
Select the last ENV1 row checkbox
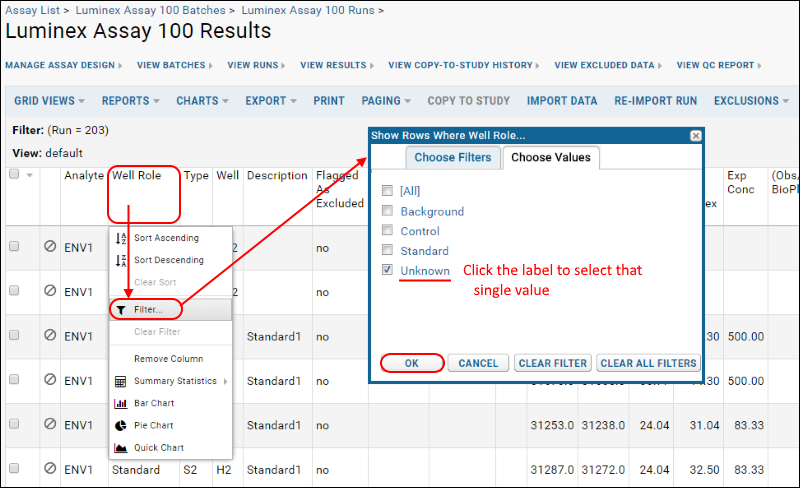click(x=14, y=468)
